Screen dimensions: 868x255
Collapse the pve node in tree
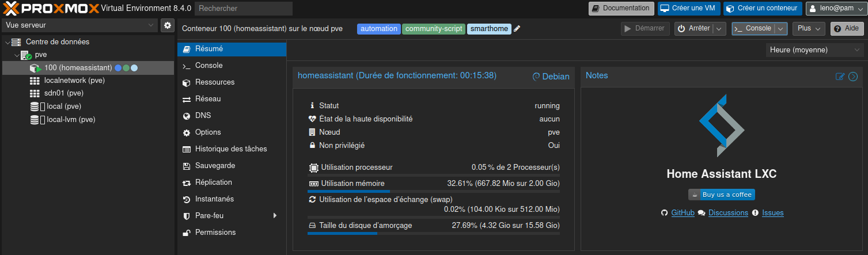tap(16, 55)
